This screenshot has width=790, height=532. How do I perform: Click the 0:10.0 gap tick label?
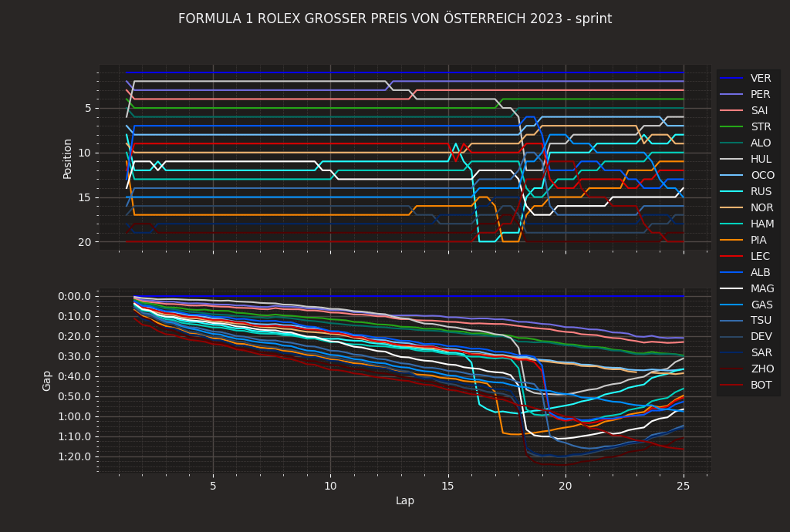(75, 317)
